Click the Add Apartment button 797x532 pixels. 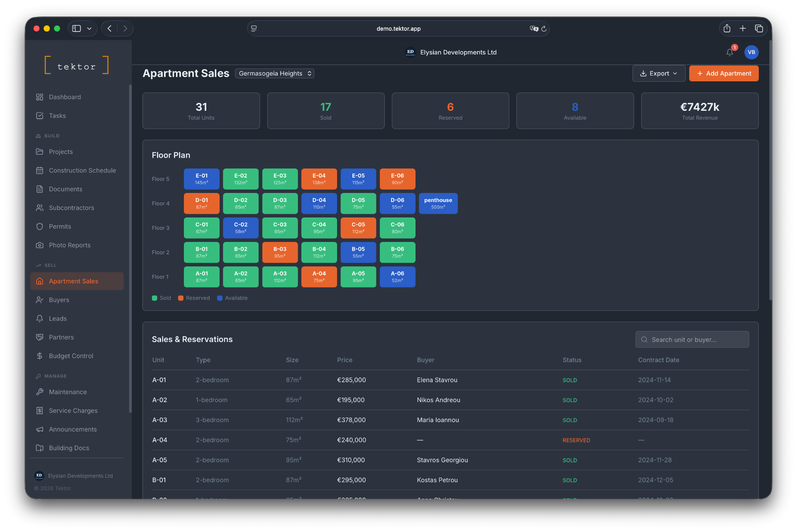[724, 73]
